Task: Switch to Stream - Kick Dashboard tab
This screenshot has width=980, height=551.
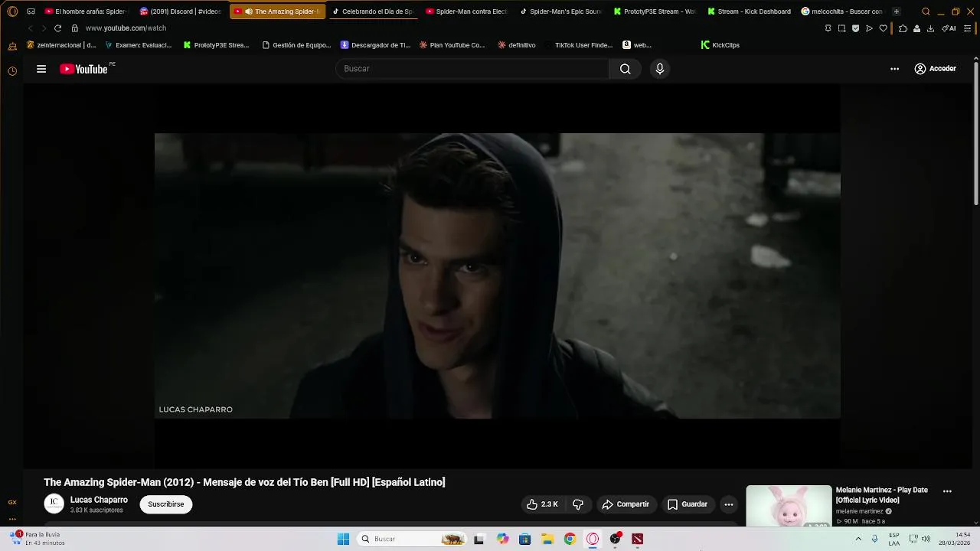Action: (x=749, y=11)
